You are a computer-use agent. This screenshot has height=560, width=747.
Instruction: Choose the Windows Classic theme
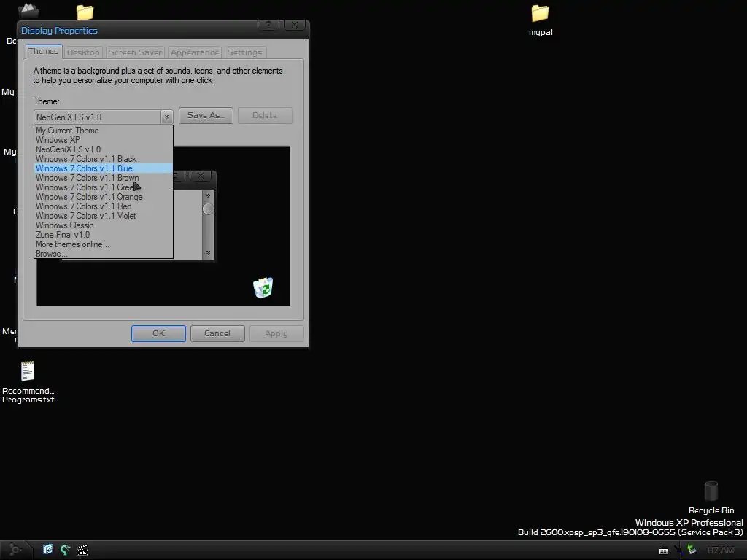point(104,225)
